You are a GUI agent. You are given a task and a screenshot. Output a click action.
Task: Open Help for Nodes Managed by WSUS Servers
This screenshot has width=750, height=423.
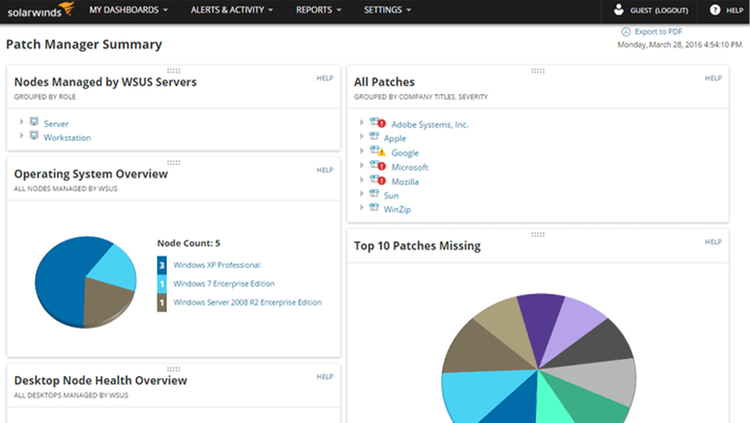325,78
